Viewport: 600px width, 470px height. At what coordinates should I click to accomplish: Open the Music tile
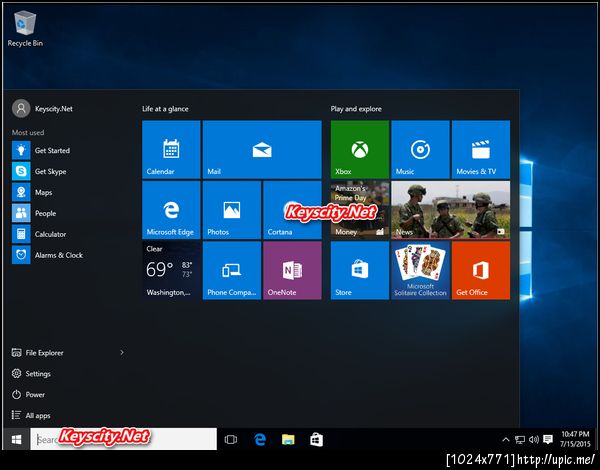[x=420, y=149]
